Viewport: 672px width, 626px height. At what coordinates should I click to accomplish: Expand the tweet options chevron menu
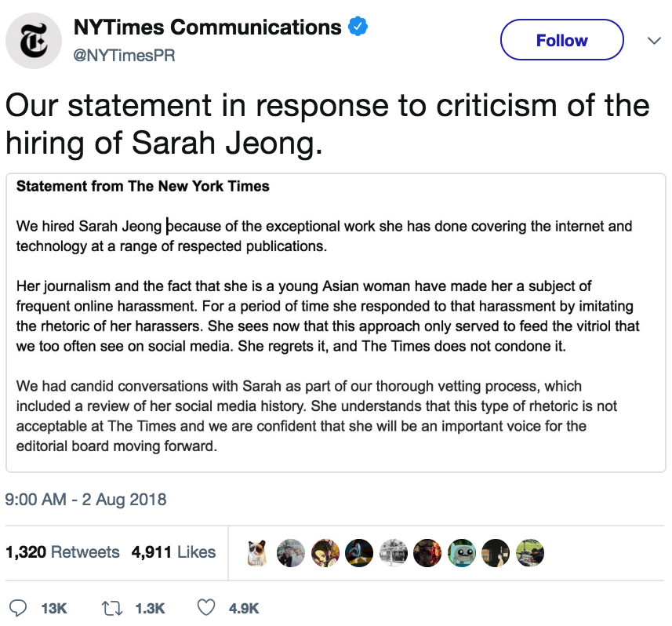click(653, 40)
